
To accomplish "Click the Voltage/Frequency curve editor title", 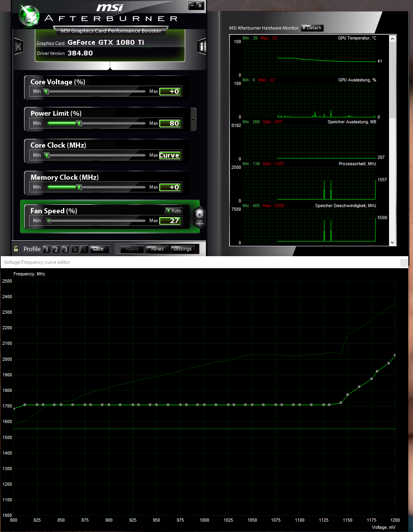I will click(37, 262).
